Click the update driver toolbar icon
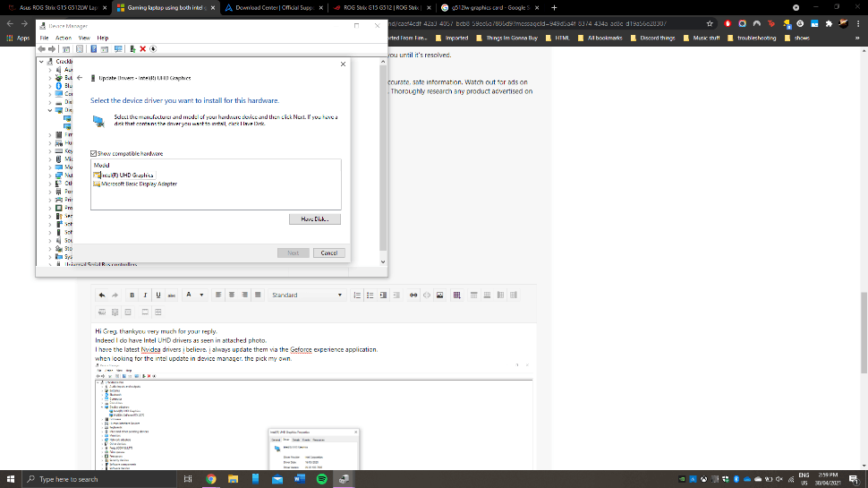Viewport: 868px width, 488px height. (132, 48)
